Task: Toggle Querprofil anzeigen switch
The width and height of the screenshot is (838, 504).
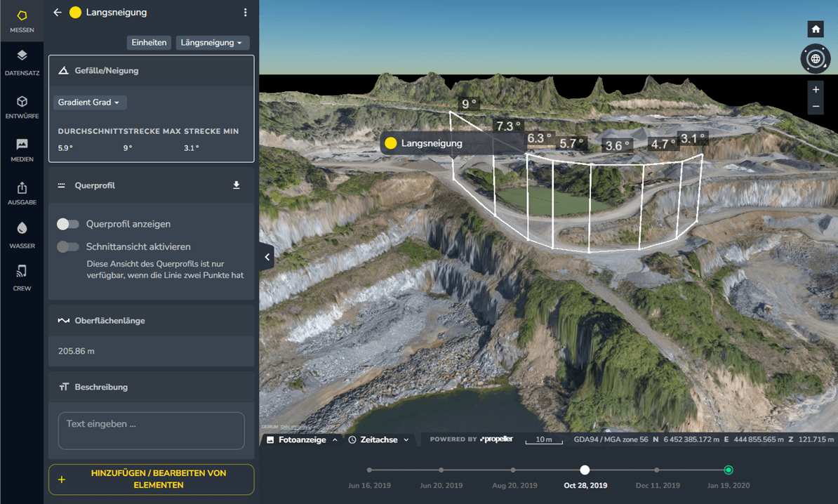Action: point(68,224)
